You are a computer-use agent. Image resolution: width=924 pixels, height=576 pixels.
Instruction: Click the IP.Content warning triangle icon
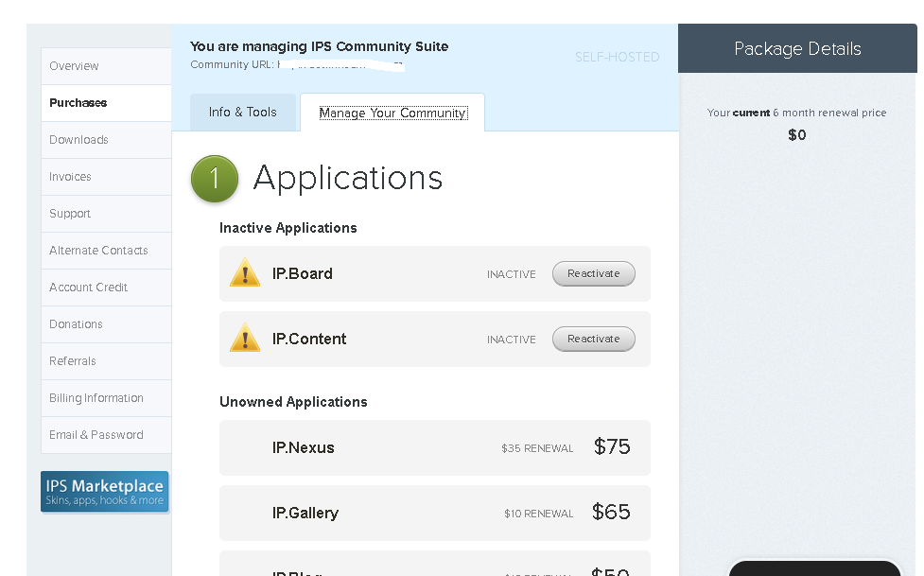[x=245, y=339]
